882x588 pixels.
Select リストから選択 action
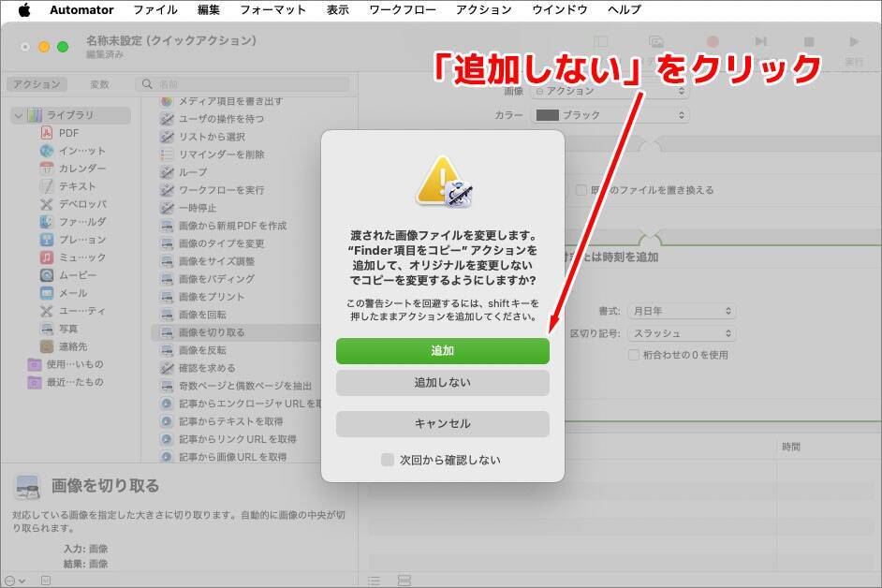(212, 137)
